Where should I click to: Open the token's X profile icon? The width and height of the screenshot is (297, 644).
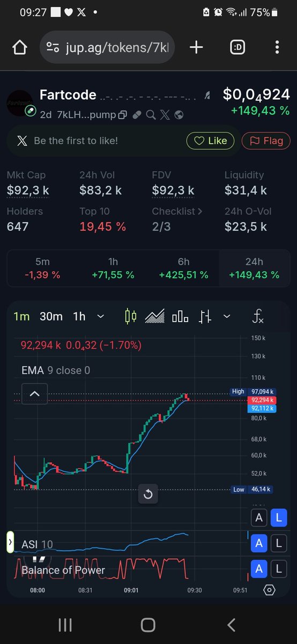(x=165, y=114)
